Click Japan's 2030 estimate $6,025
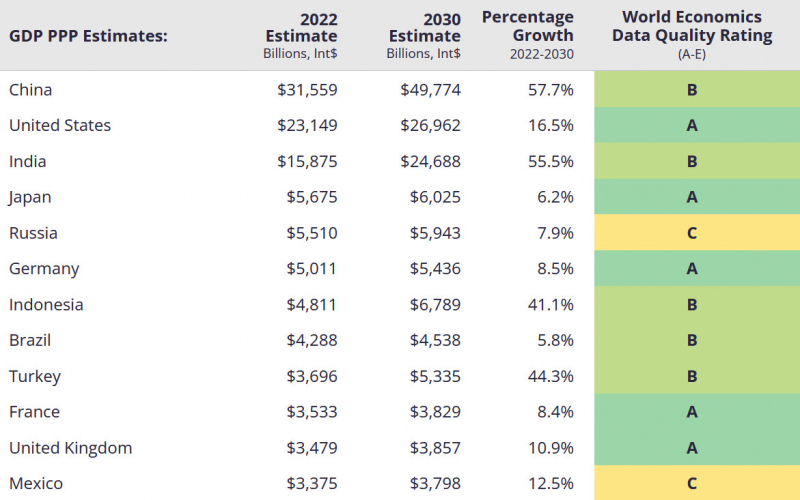 coord(435,197)
